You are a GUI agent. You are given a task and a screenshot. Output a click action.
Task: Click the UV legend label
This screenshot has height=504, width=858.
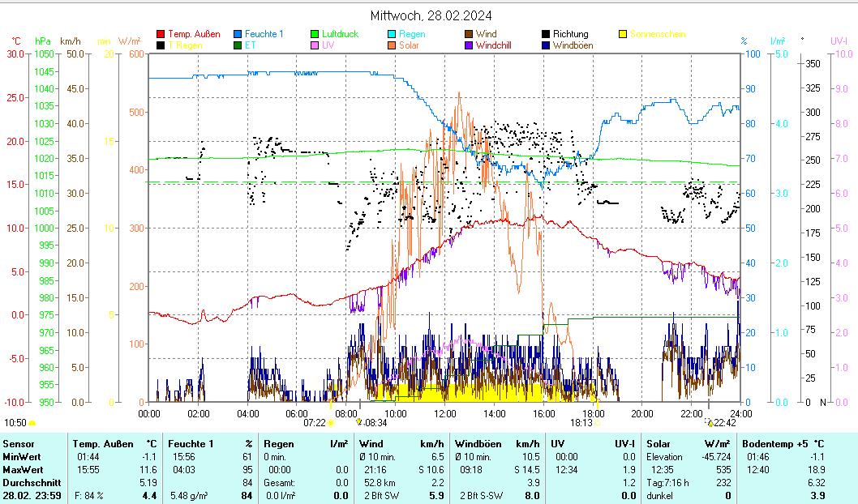(328, 46)
